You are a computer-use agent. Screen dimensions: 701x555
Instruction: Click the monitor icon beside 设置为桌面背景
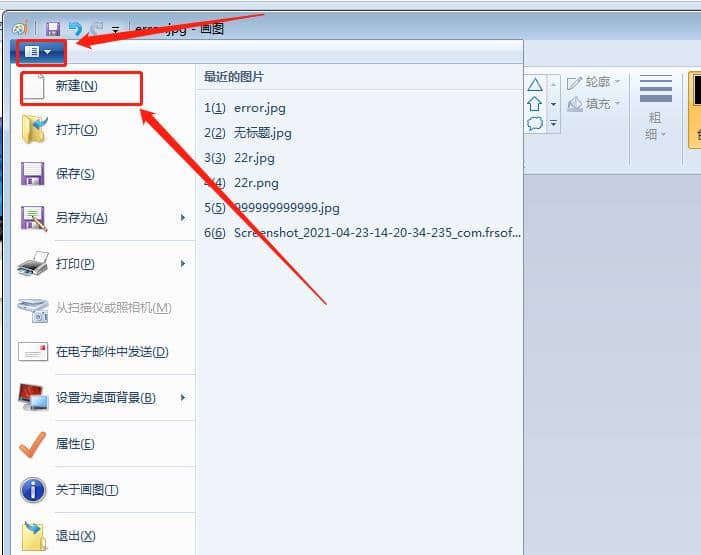point(33,397)
